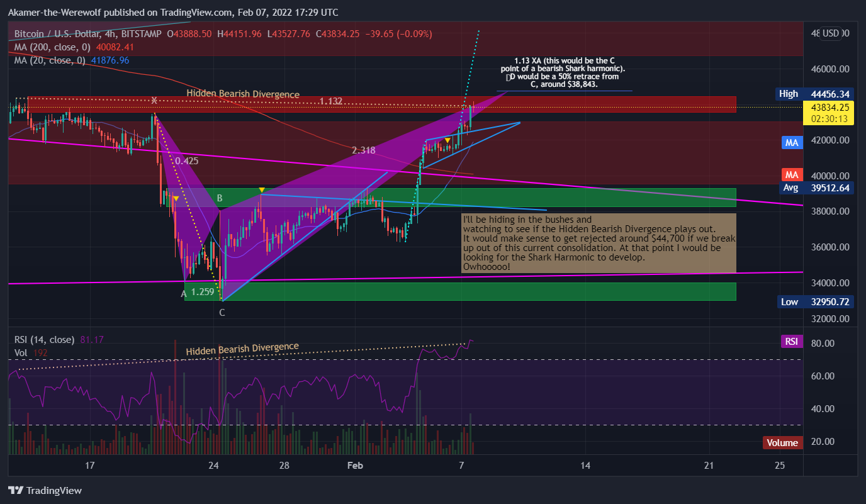Screen dimensions: 866x504
Task: Click the RSI (14, close) legend
Action: click(x=59, y=340)
